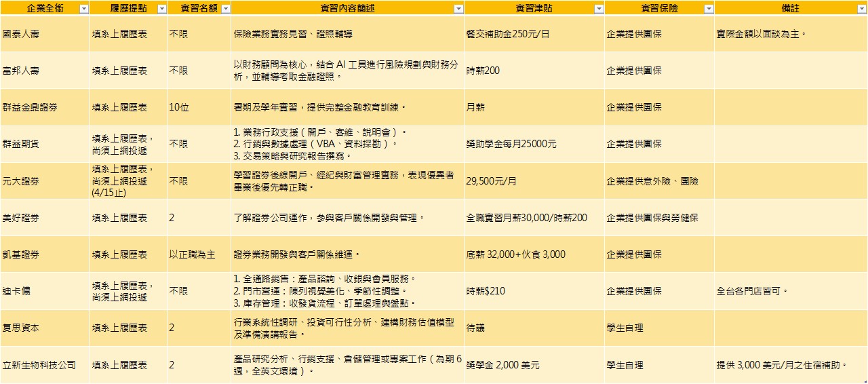The height and width of the screenshot is (384, 868).
Task: Open the 實習內容簡述 filter dropdown arrow
Action: tap(458, 9)
